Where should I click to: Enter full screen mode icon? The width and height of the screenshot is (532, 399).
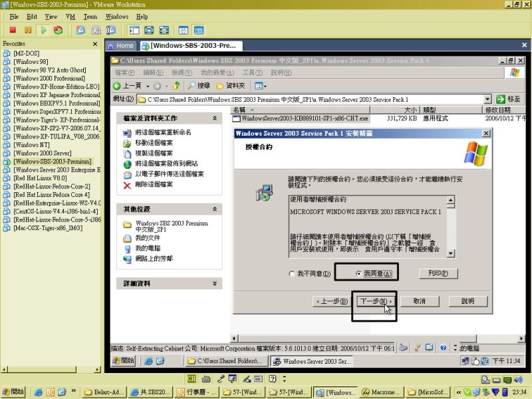click(164, 30)
